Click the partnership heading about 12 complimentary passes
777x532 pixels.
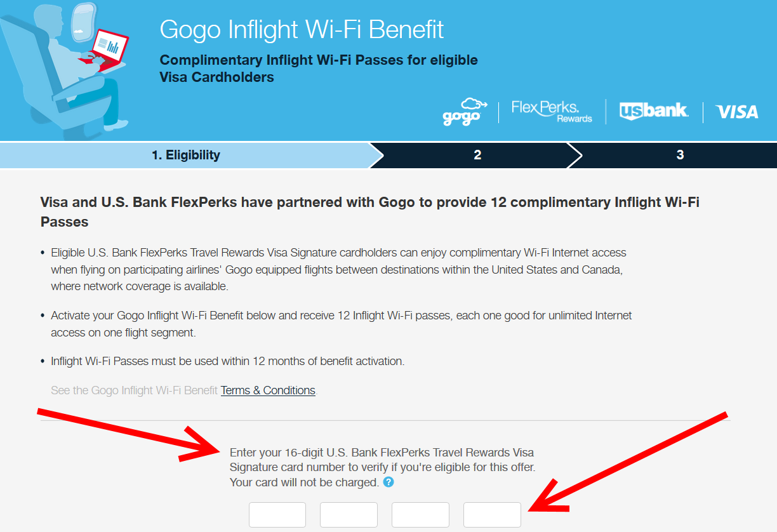[x=369, y=212]
